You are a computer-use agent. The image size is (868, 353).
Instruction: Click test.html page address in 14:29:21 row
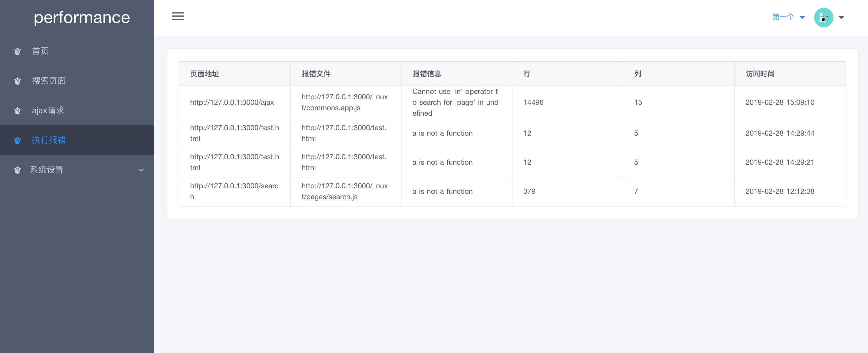[x=234, y=162]
